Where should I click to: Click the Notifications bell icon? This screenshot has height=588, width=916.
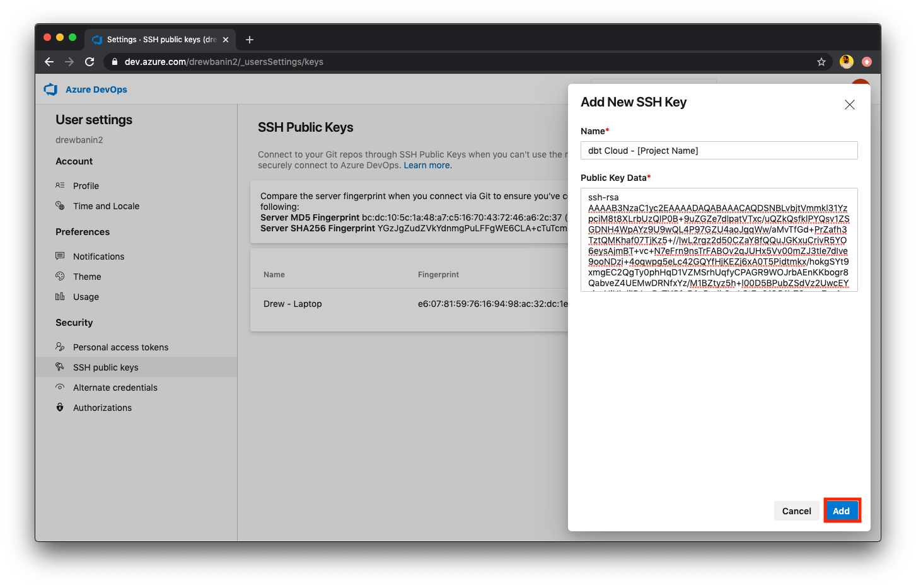(60, 256)
